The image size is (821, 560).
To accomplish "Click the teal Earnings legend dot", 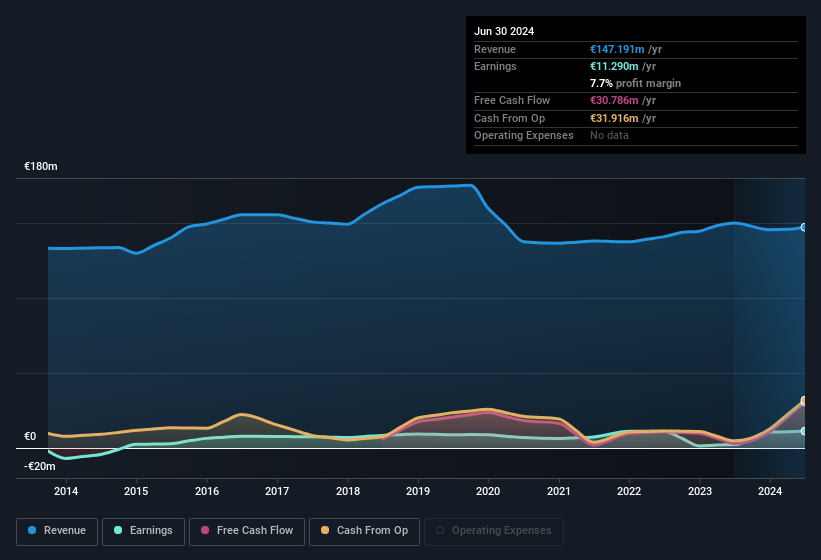I will pos(118,530).
